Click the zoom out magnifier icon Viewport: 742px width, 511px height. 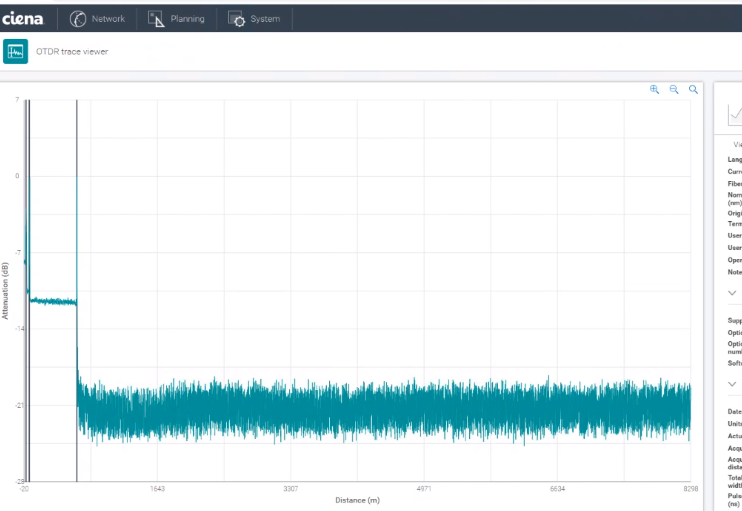(674, 89)
